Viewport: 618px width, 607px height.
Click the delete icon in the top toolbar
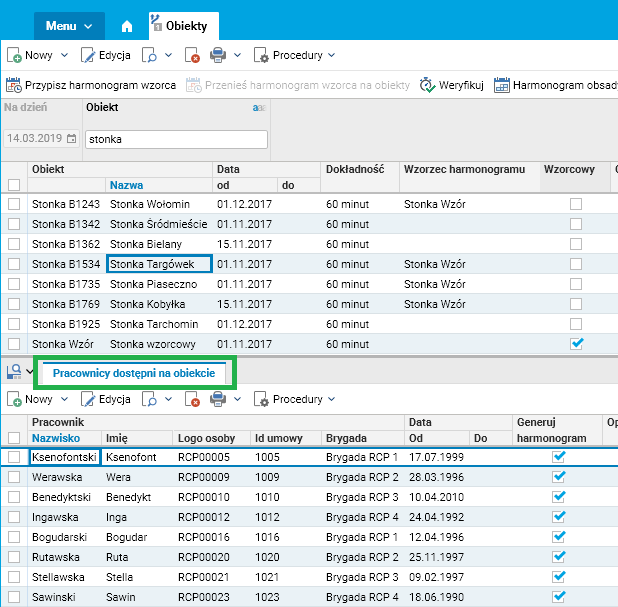tap(193, 56)
